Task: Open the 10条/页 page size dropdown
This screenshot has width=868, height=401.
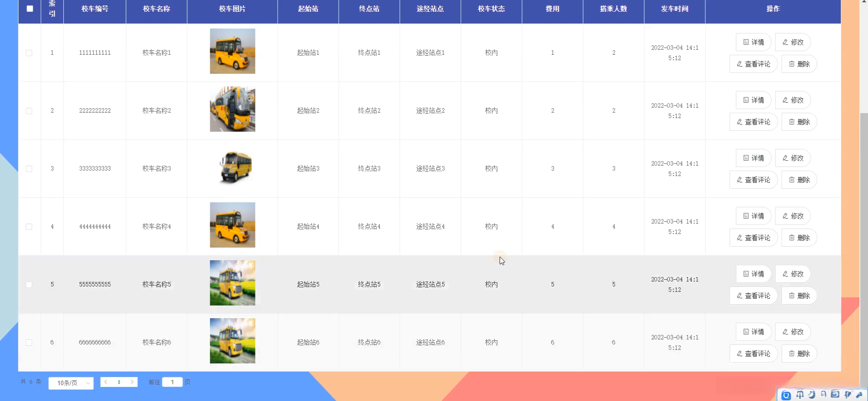Action: click(x=71, y=383)
